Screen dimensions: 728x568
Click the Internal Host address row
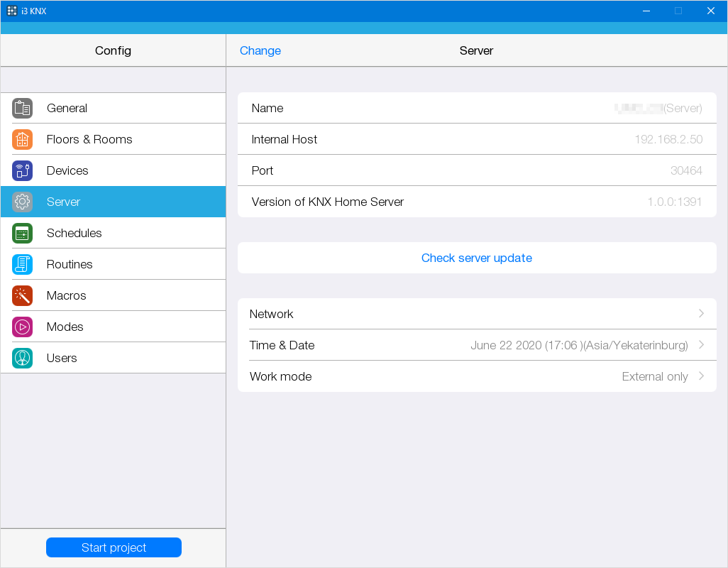click(x=477, y=140)
